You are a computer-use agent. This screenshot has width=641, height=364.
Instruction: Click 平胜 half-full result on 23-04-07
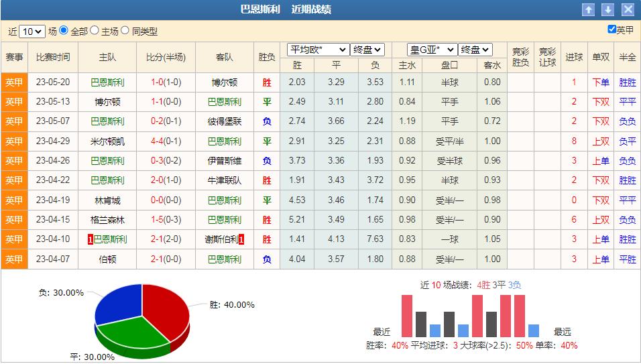(628, 259)
